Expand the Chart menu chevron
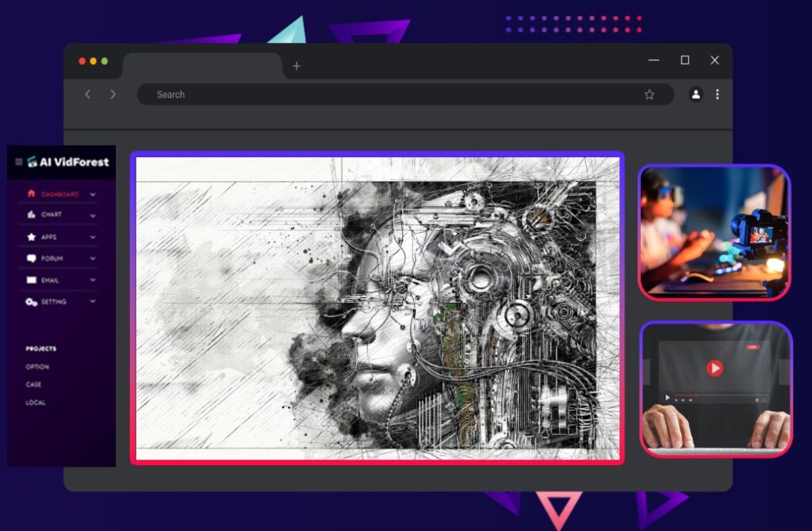 point(93,215)
